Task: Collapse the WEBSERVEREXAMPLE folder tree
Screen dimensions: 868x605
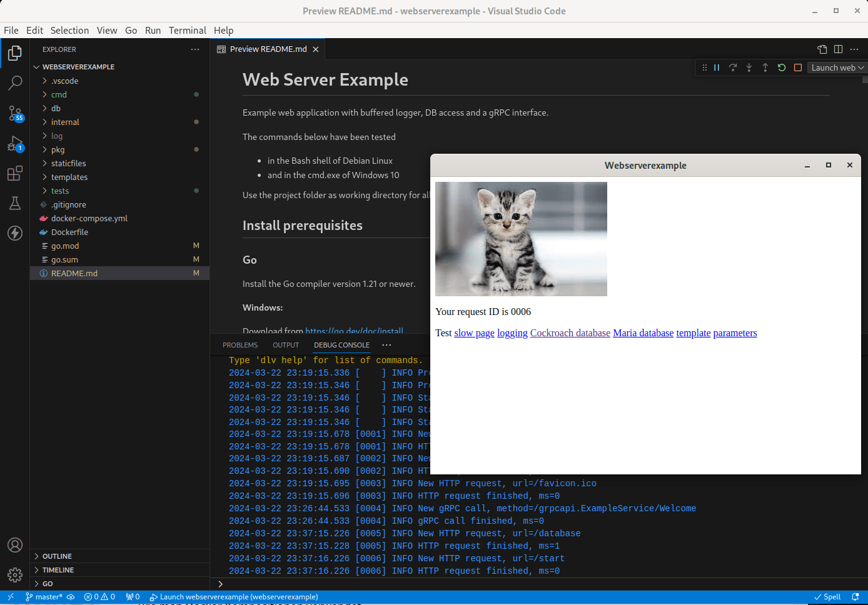Action: [x=36, y=67]
